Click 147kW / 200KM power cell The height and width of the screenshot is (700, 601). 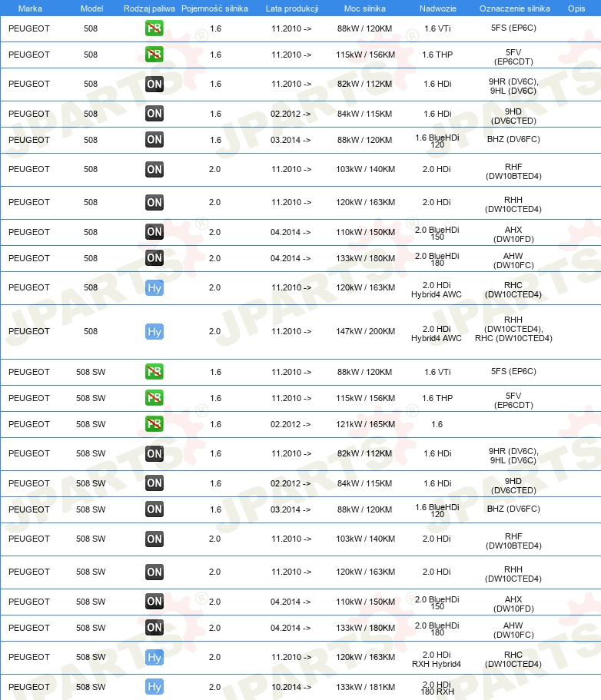pyautogui.click(x=365, y=331)
